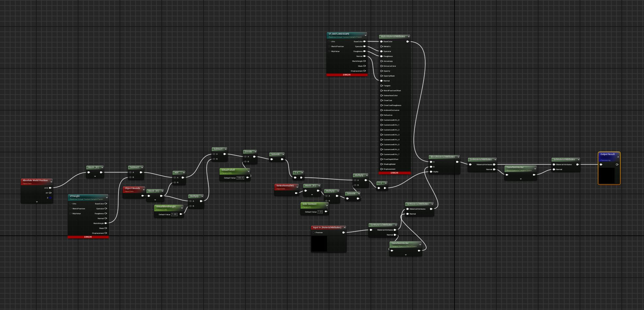Viewport: 644px width, 310px height.
Task: Click VT_MATLANDSCAPE node's World Position input pin
Action: [329, 46]
